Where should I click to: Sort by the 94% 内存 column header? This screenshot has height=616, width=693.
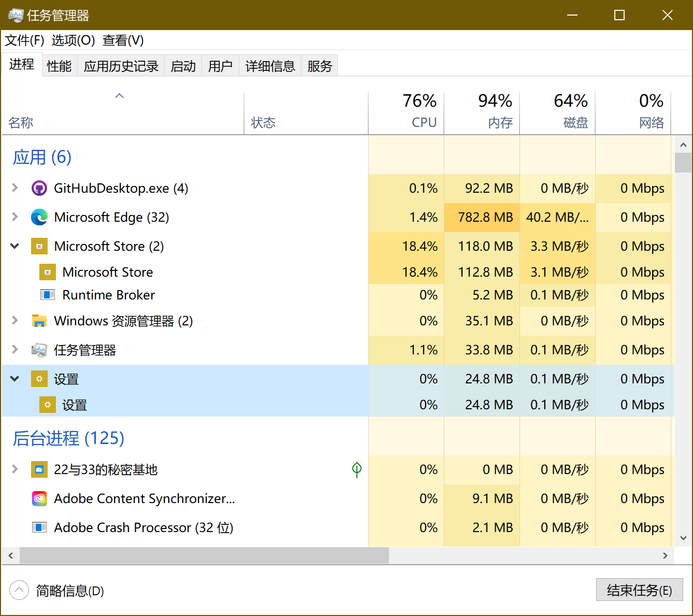(482, 113)
